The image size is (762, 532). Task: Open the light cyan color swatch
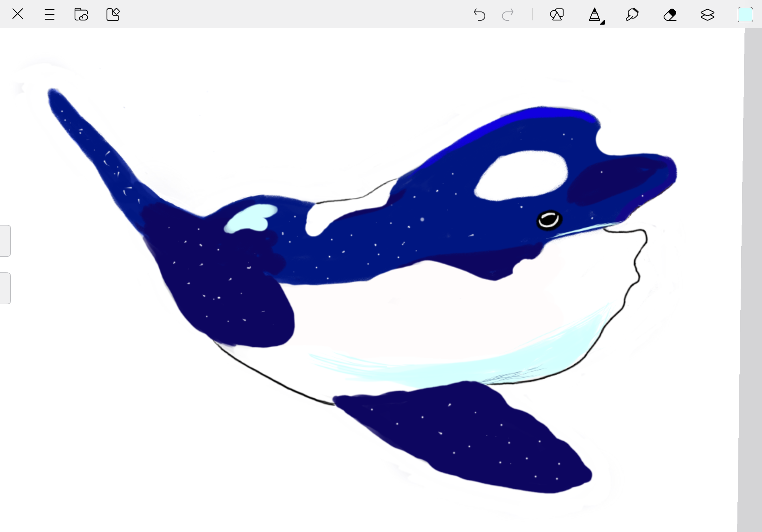745,15
